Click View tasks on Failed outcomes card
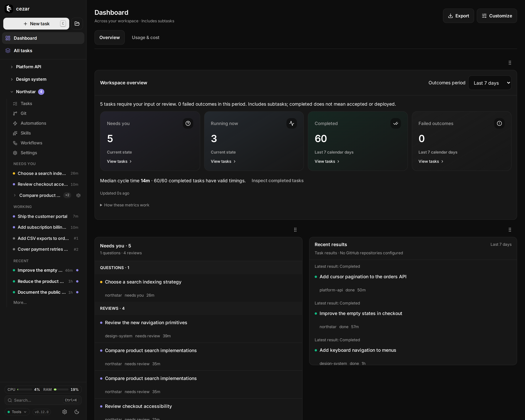The height and width of the screenshot is (420, 525). [431, 161]
